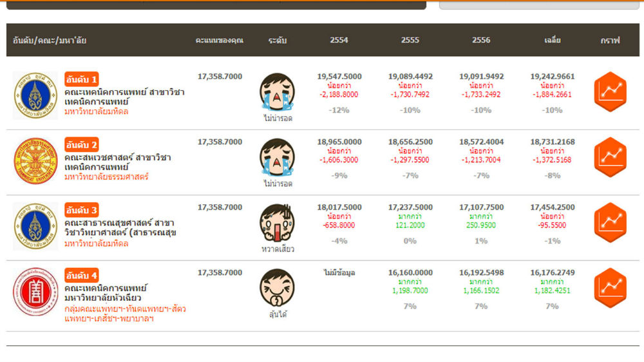Click Mahidol University logo in rank 3
This screenshot has height=362, width=644.
click(x=35, y=226)
